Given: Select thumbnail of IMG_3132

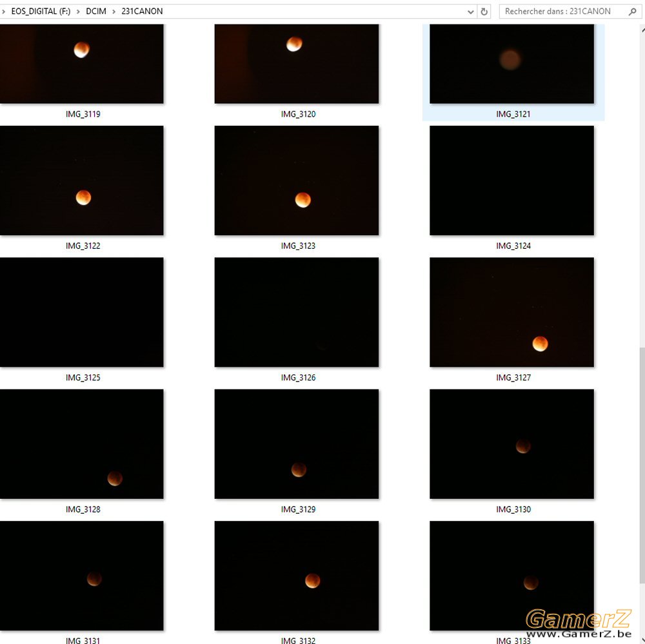Looking at the screenshot, I should point(297,576).
